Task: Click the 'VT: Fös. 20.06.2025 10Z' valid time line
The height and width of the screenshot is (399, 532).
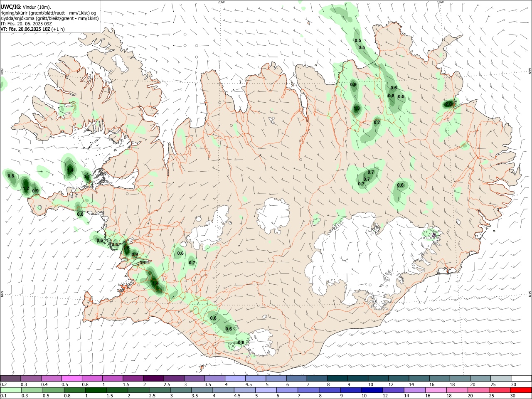Action: [x=26, y=29]
